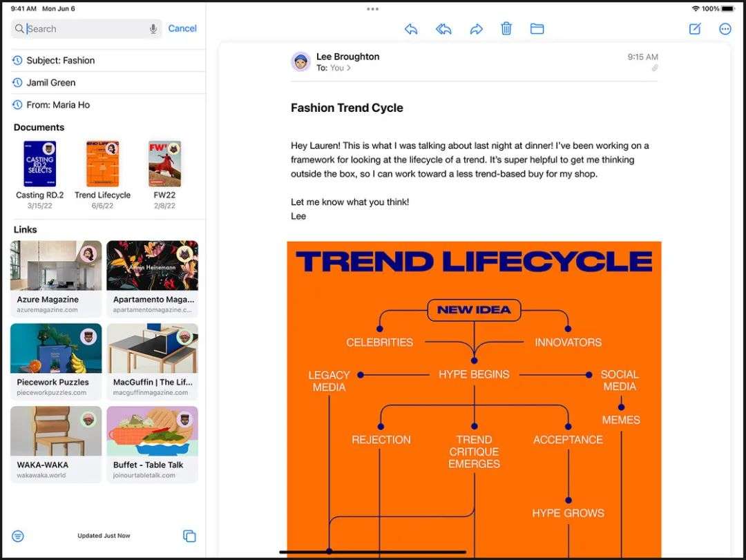Click the 3/15/22 date under Casting RD.2
This screenshot has width=746, height=560.
coord(40,206)
